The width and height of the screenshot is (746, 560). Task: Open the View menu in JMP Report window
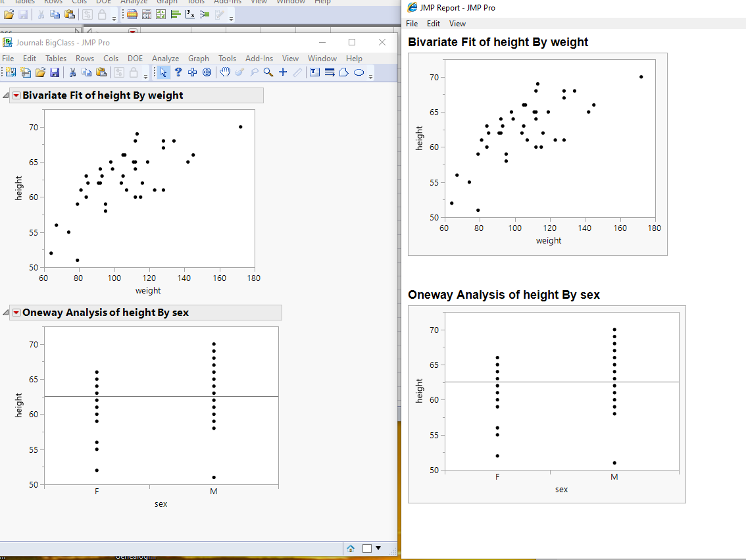point(457,23)
